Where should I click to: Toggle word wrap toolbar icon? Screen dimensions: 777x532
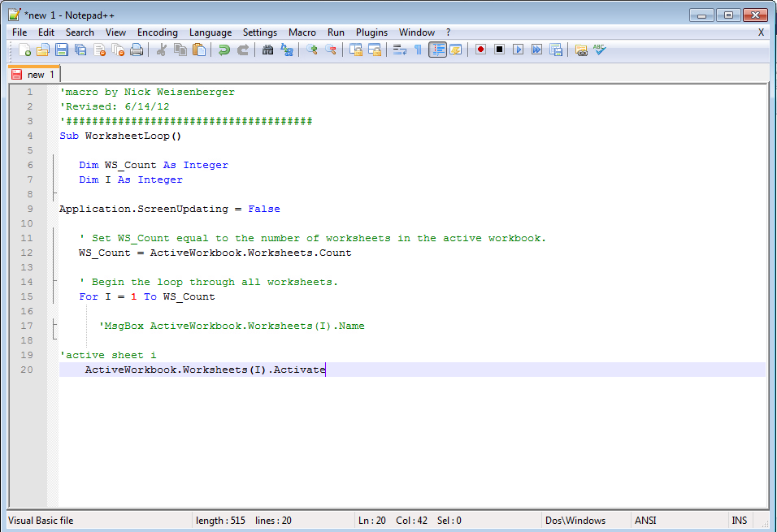pyautogui.click(x=399, y=50)
